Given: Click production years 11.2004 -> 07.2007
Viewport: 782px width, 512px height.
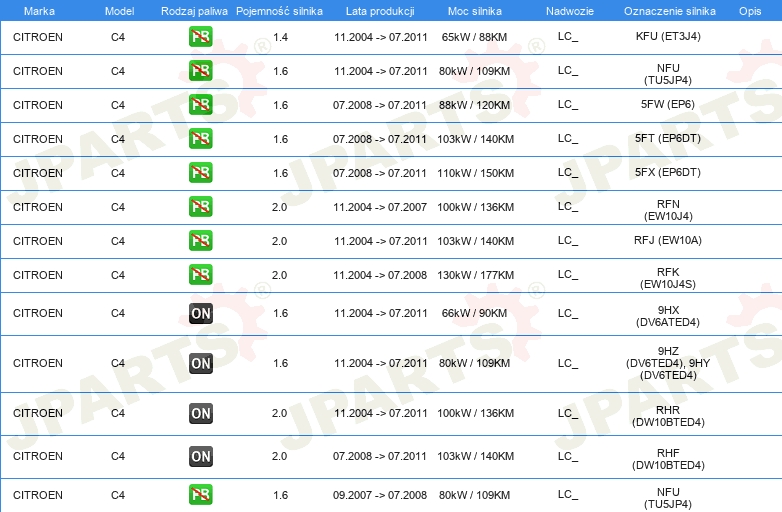Looking at the screenshot, I should click(x=380, y=207).
